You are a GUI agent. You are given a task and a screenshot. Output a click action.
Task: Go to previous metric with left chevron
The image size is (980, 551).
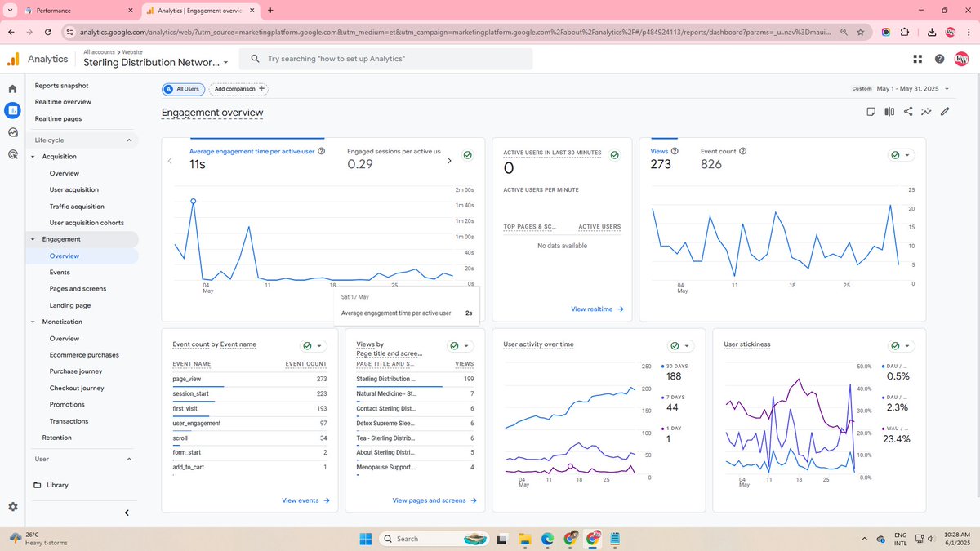click(x=170, y=161)
